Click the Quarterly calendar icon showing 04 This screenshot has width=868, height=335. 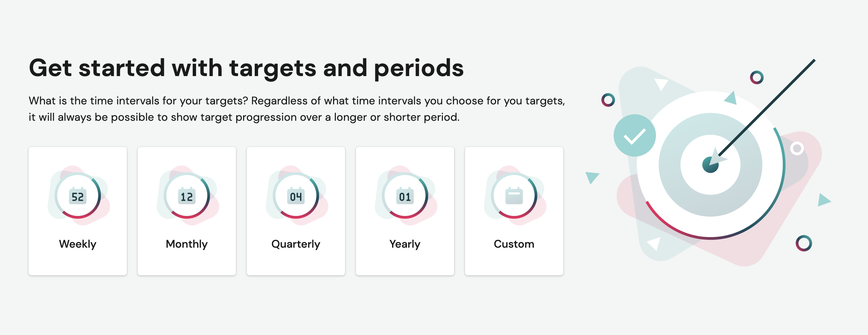tap(296, 196)
